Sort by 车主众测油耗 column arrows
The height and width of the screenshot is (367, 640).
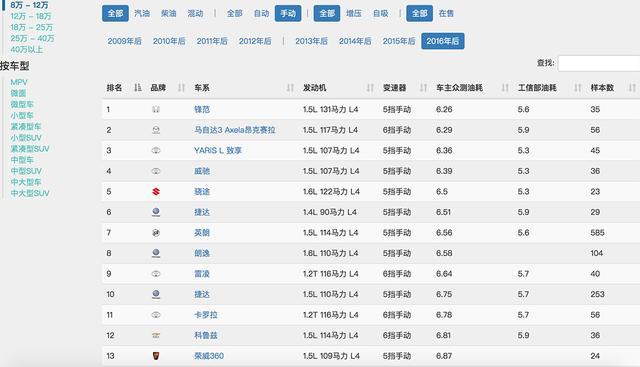(x=505, y=88)
